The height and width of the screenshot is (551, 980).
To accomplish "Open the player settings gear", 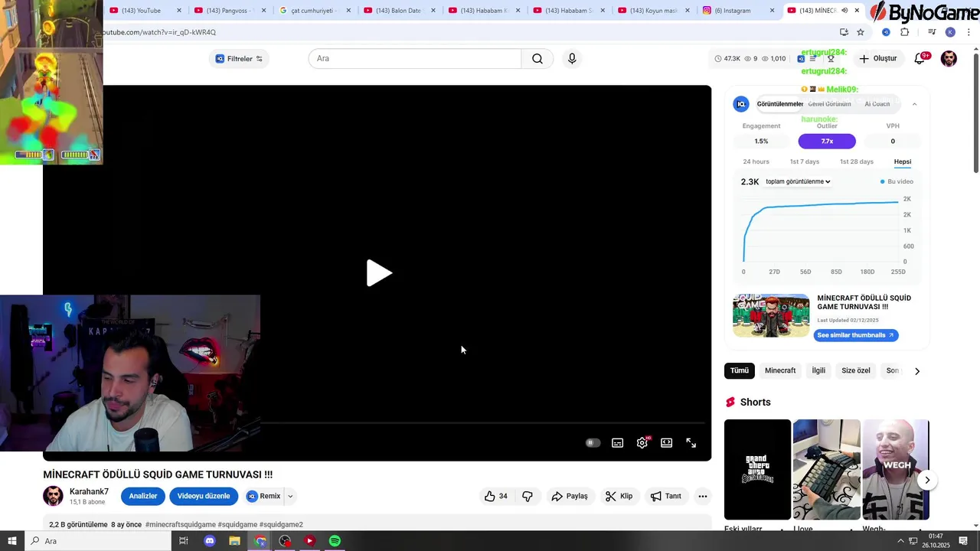I will 642,443.
